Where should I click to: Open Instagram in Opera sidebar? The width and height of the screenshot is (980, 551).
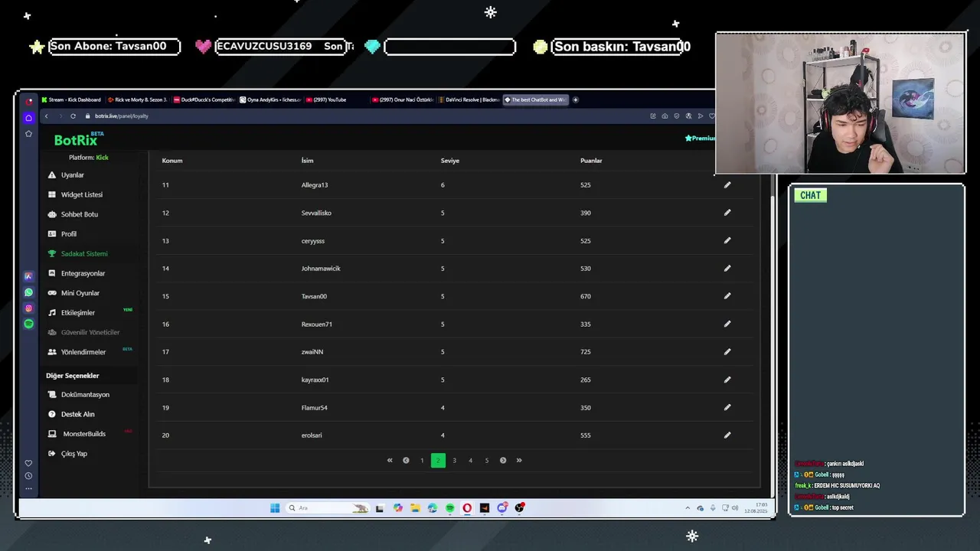pos(28,308)
